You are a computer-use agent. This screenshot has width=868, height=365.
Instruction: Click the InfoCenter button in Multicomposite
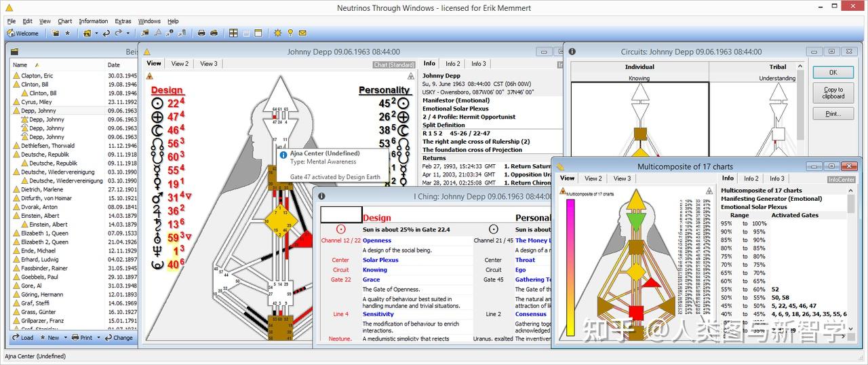click(x=841, y=179)
